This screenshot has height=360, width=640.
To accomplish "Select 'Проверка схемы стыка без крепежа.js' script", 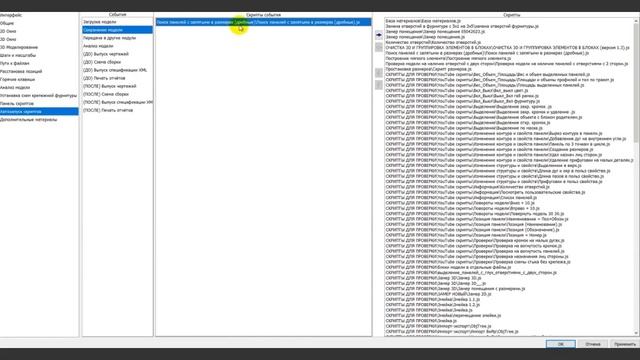I will 478,262.
